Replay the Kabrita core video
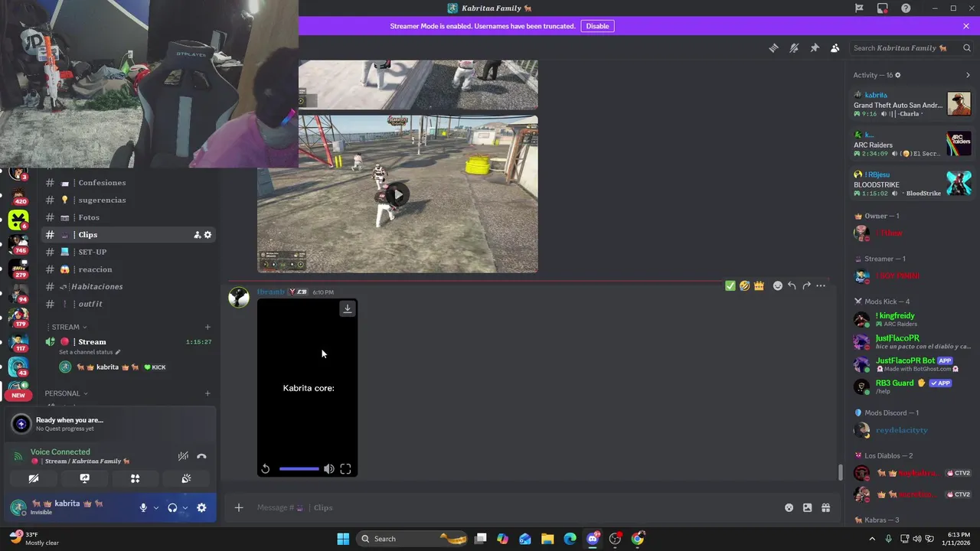Image resolution: width=980 pixels, height=551 pixels. (x=266, y=469)
